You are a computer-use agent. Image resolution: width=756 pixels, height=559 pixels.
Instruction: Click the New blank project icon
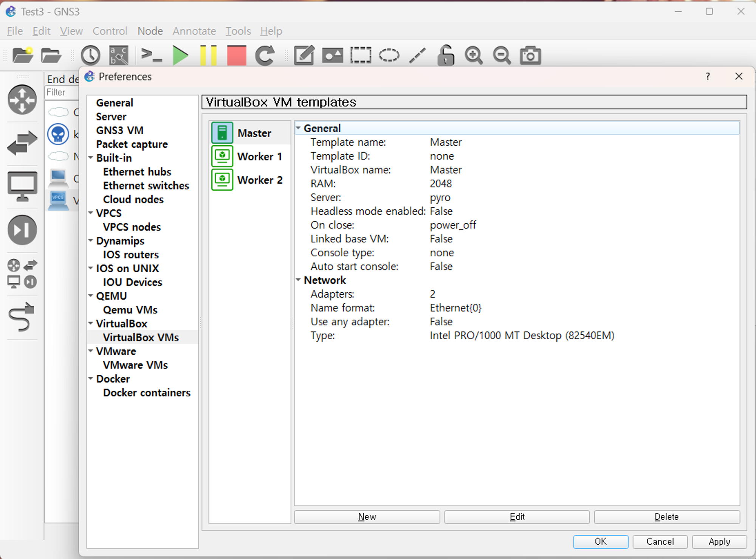tap(23, 55)
